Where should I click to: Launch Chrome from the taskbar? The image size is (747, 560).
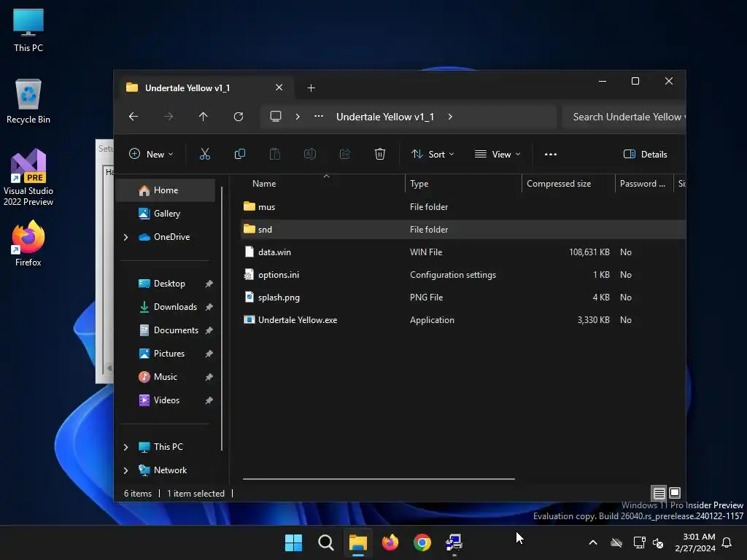(x=422, y=542)
